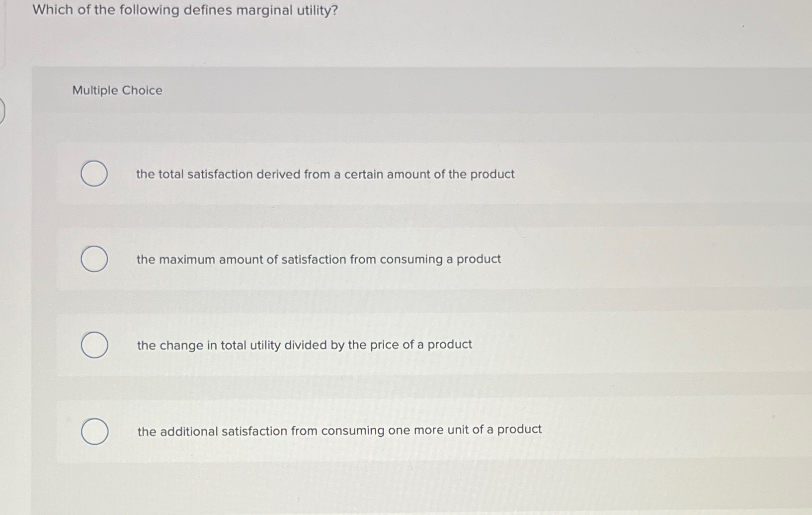Click the 'additional satisfaction from consuming one more unit' text
The height and width of the screenshot is (515, 812).
coord(339,430)
